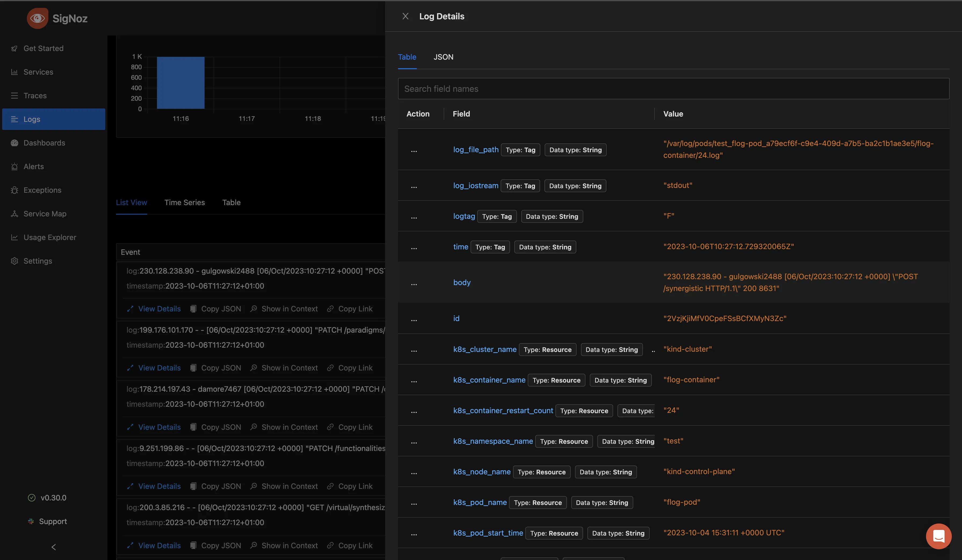Image resolution: width=962 pixels, height=560 pixels.
Task: Focus the Search field names input
Action: pyautogui.click(x=673, y=89)
